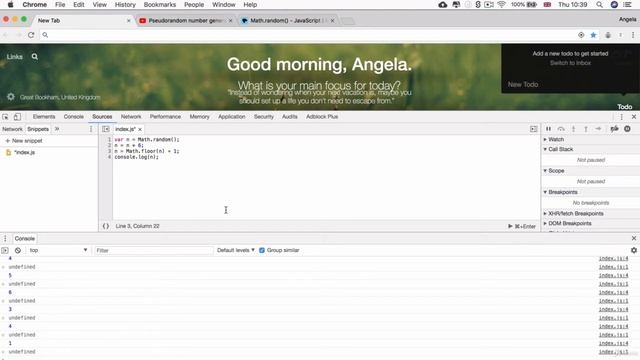640x360 pixels.
Task: Open the Bookmarks menu in menu bar
Action: click(x=160, y=5)
